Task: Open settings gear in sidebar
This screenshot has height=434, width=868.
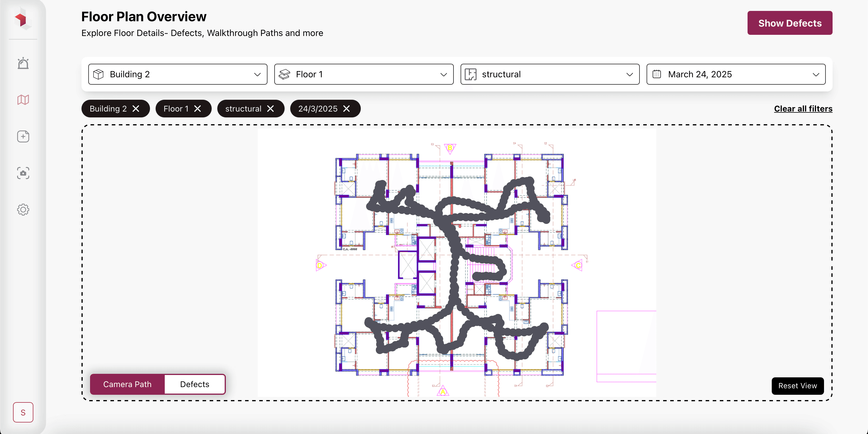Action: click(23, 210)
